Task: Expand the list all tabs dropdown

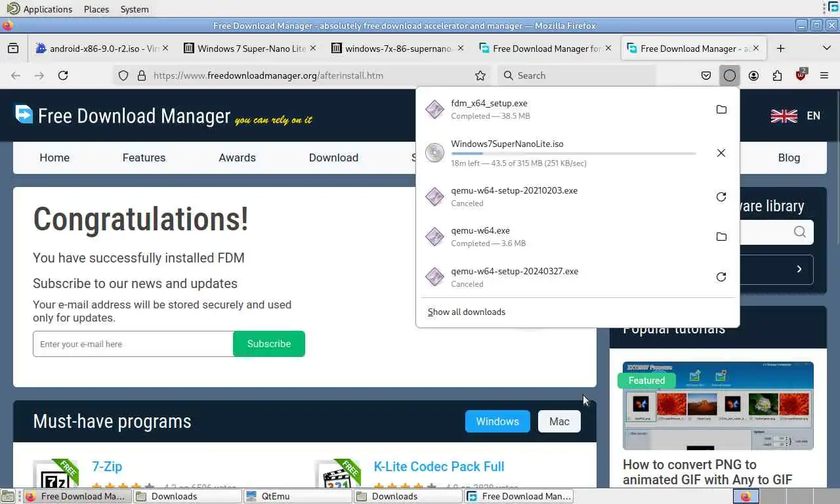Action: 826,49
